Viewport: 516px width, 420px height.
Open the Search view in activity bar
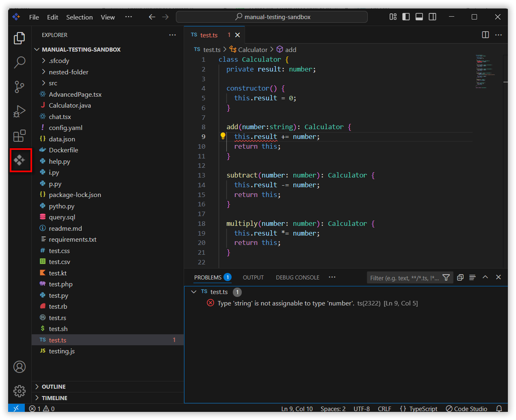[20, 62]
